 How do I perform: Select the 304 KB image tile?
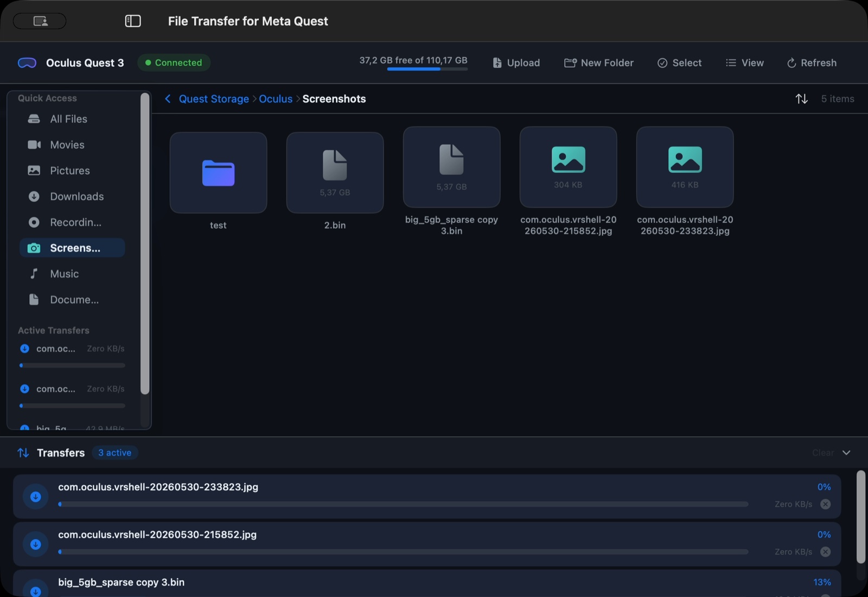point(568,167)
